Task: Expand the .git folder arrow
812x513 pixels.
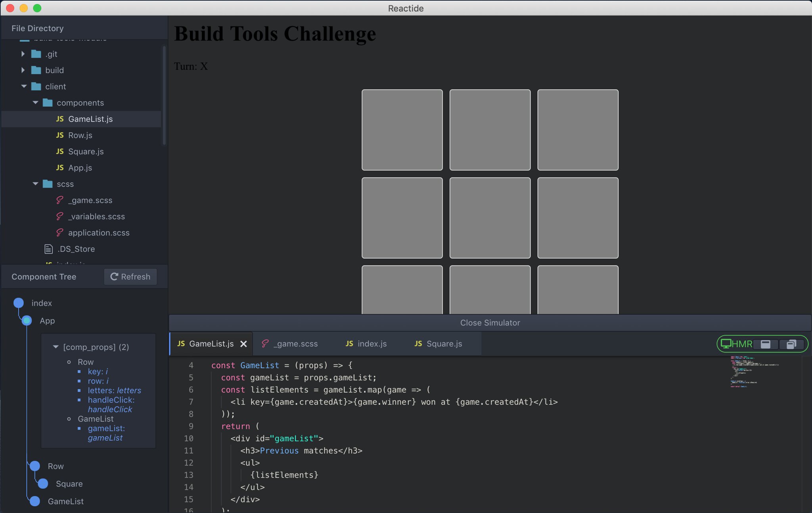Action: 23,54
